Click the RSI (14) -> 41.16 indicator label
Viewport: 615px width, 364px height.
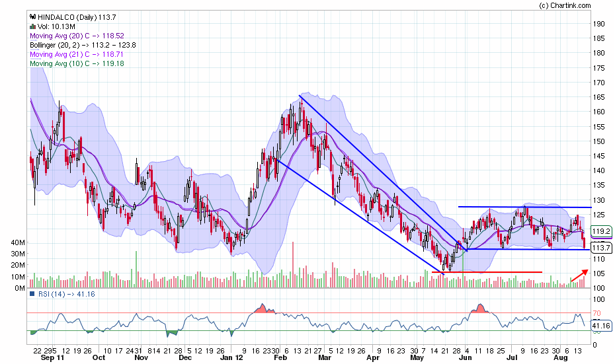tap(67, 294)
